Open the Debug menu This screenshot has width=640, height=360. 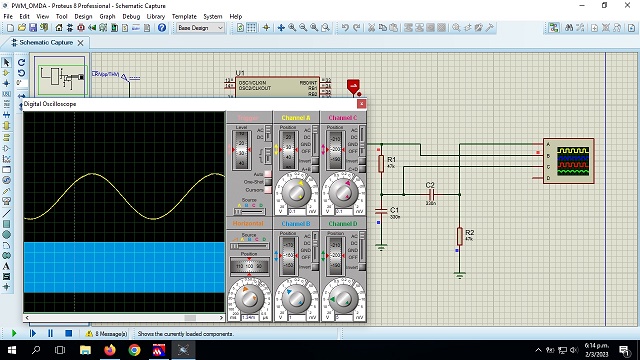point(131,16)
